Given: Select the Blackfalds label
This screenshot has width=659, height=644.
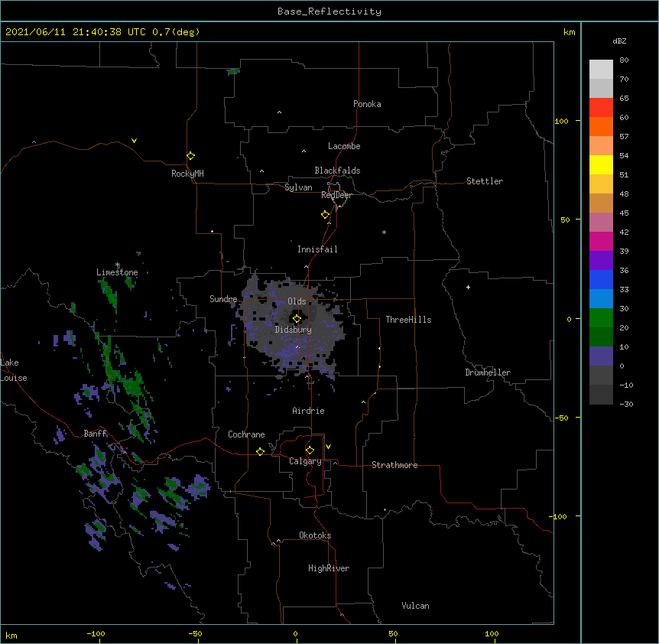Looking at the screenshot, I should tap(337, 171).
